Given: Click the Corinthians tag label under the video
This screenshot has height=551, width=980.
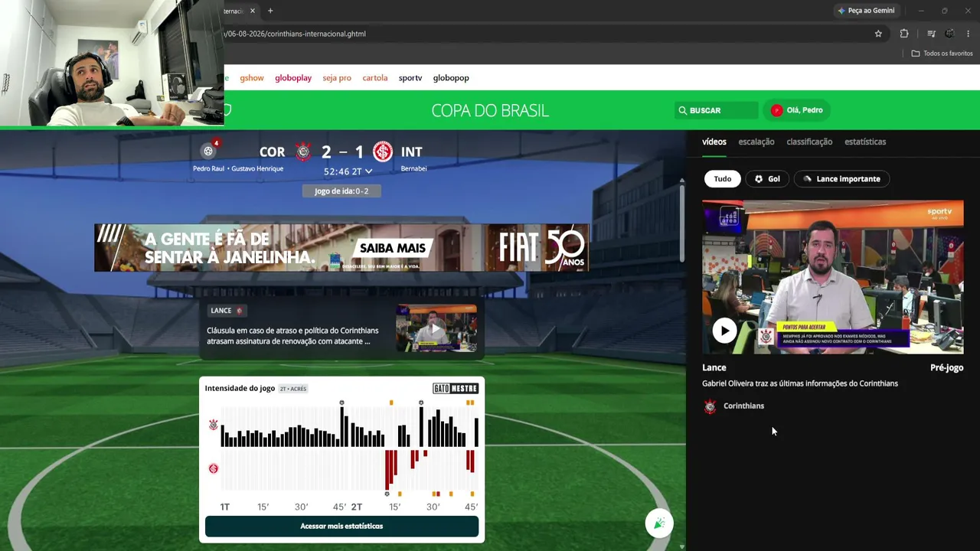Looking at the screenshot, I should pos(743,406).
